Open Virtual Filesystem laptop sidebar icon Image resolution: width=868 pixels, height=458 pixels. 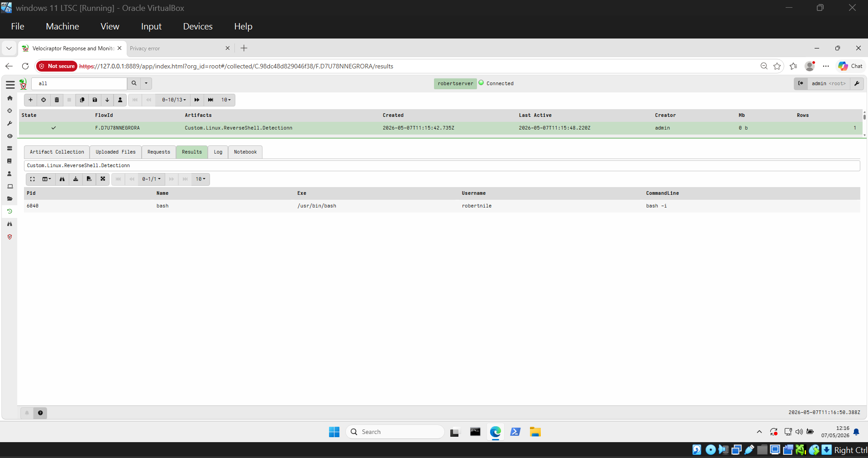10,186
